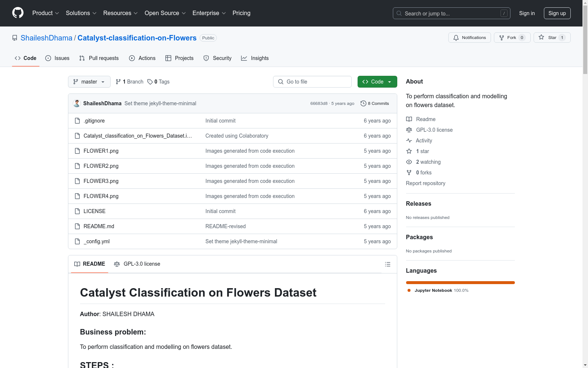Click ShaileshDhama commit author avatar

[77, 103]
